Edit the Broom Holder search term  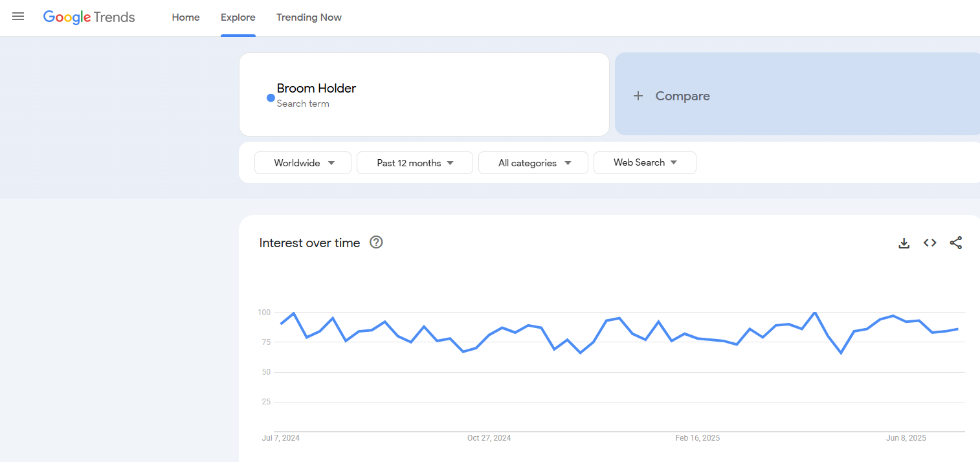pyautogui.click(x=317, y=89)
